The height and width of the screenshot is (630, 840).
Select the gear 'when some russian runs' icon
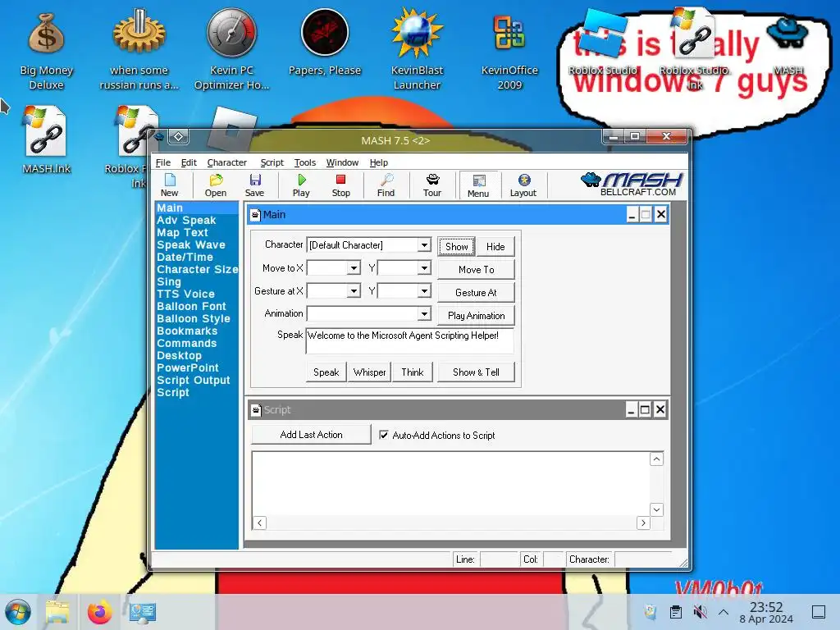pyautogui.click(x=139, y=50)
